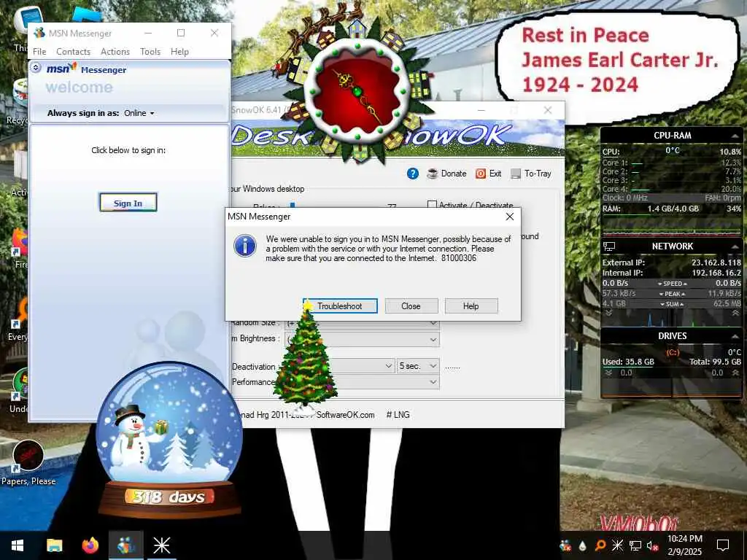This screenshot has width=747, height=560.
Task: Open the notification center icon
Action: coord(723,545)
